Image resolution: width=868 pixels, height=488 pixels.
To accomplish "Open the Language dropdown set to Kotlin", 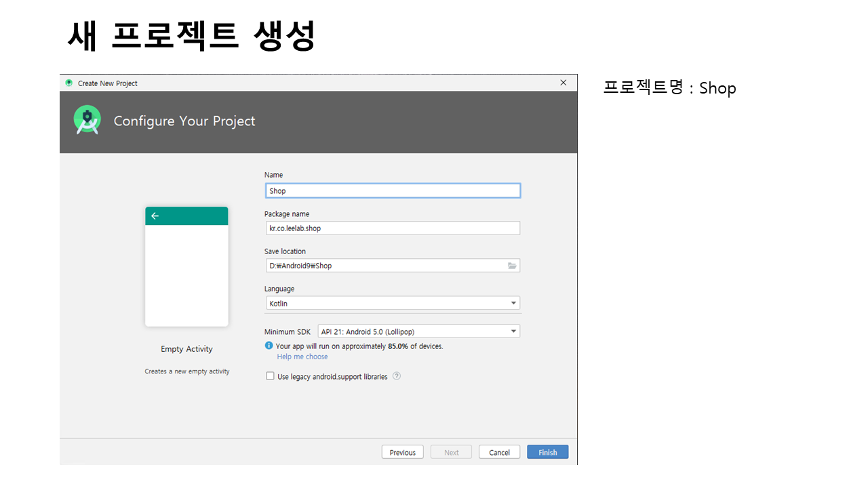I will point(392,303).
